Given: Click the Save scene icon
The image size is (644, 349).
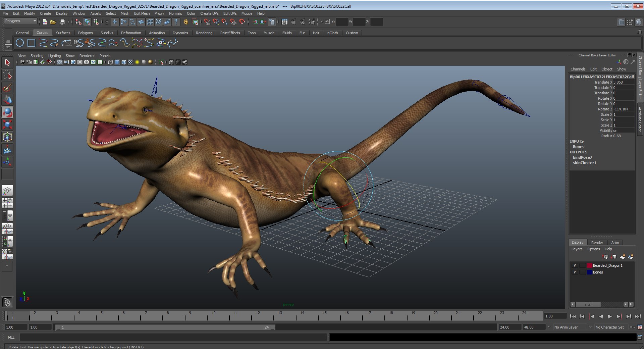Looking at the screenshot, I should tap(62, 22).
